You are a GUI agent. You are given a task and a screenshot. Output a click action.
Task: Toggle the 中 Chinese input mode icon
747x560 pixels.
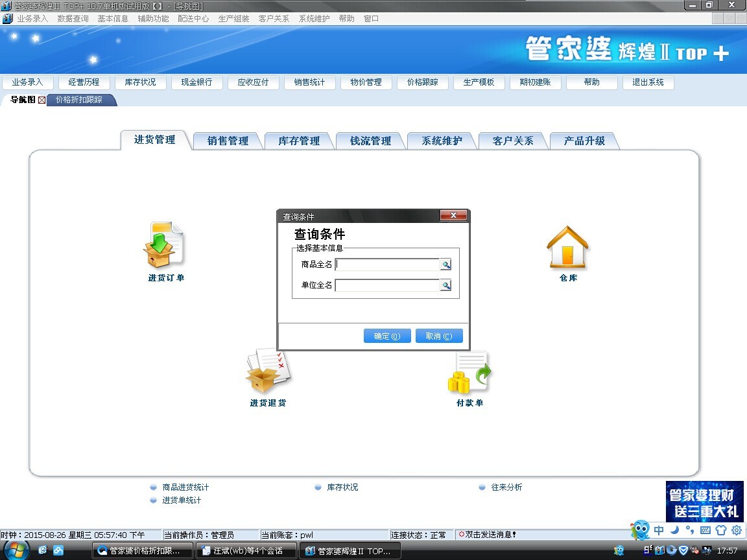pos(659,530)
